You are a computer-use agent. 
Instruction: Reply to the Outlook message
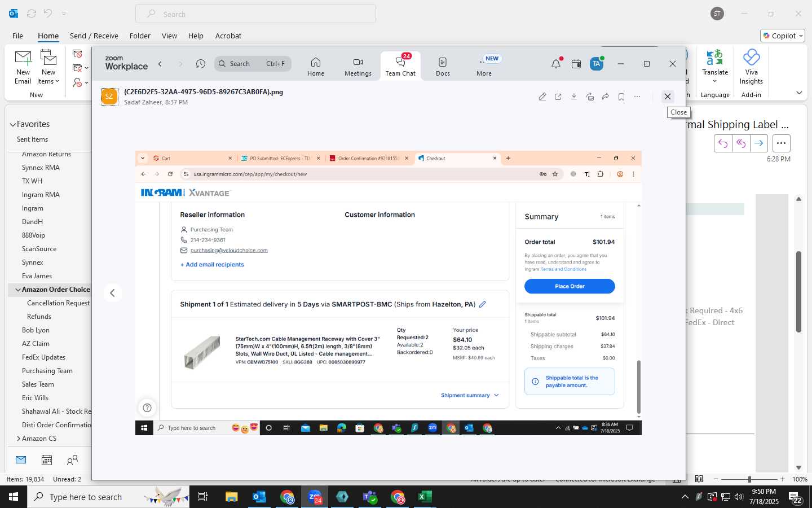click(723, 143)
